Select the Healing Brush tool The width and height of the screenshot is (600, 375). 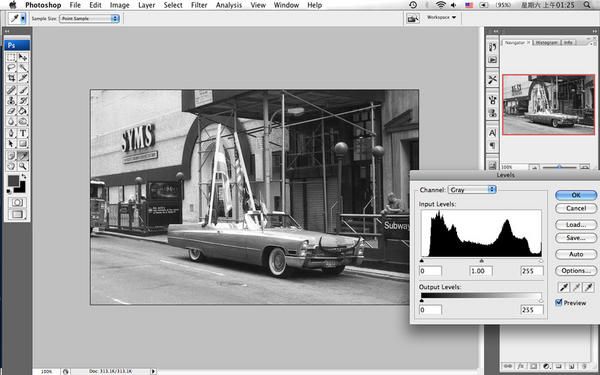[11, 90]
